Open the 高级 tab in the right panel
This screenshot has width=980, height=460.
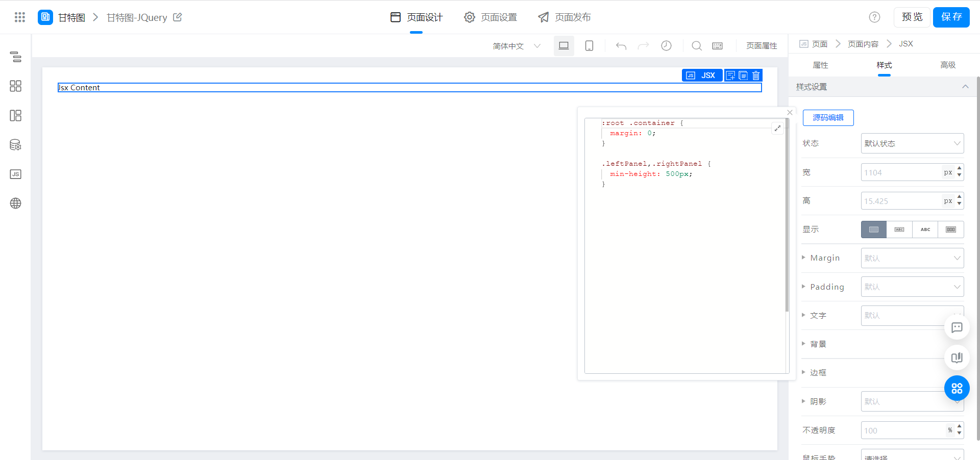click(948, 65)
